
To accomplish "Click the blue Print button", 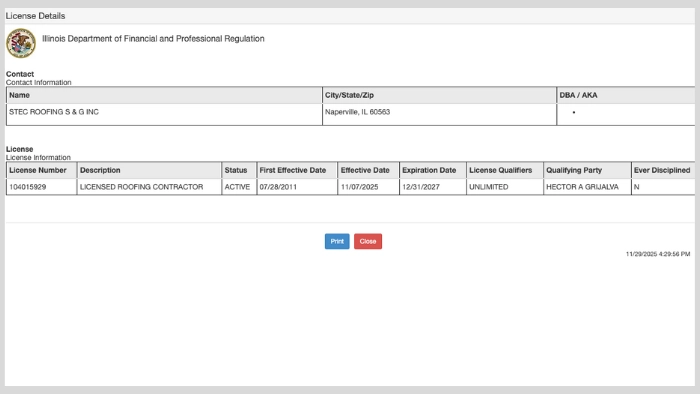I will point(337,241).
